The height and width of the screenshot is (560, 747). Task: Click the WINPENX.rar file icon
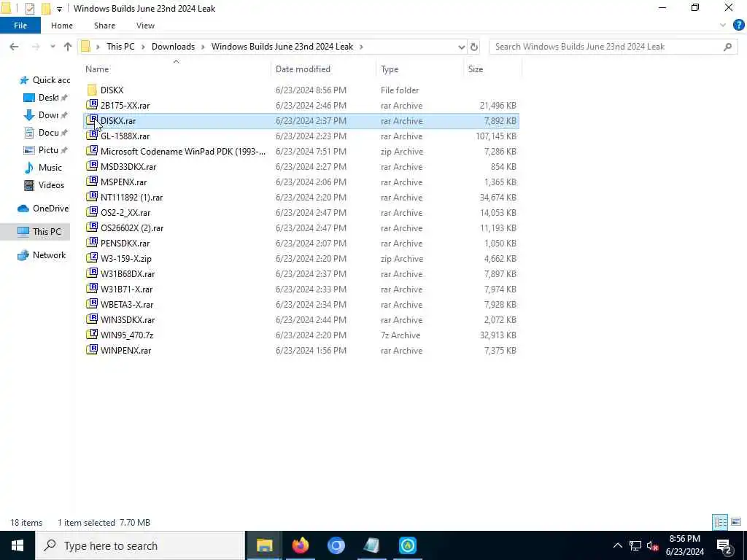[92, 349]
